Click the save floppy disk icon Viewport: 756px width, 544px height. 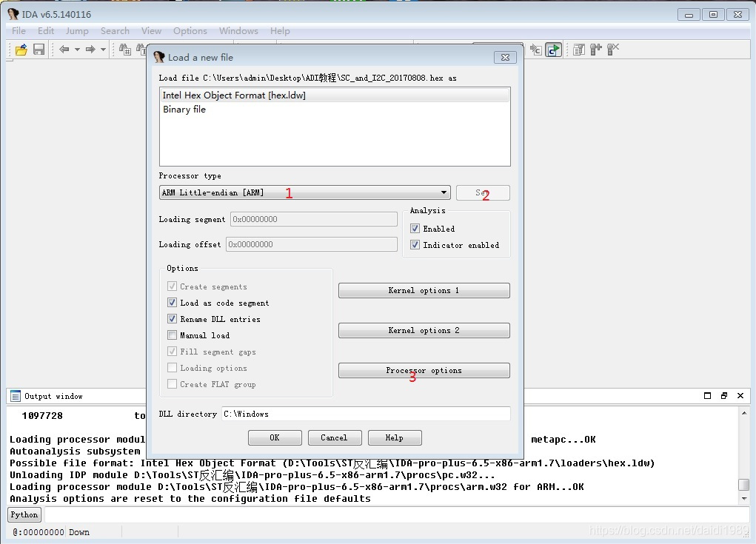click(x=39, y=49)
